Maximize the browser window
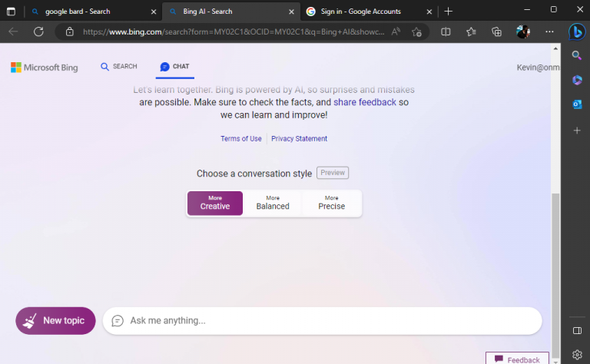The image size is (590, 364). (553, 9)
